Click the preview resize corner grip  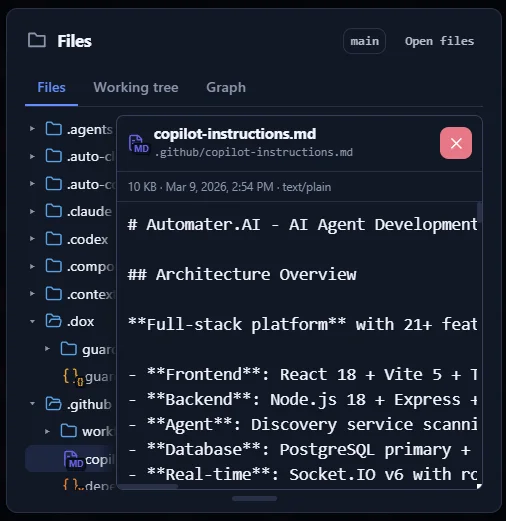[479, 486]
